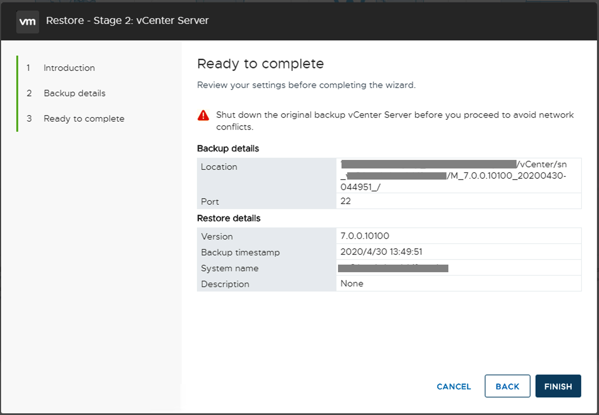
Task: Click the VMware vm logo icon
Action: [28, 21]
